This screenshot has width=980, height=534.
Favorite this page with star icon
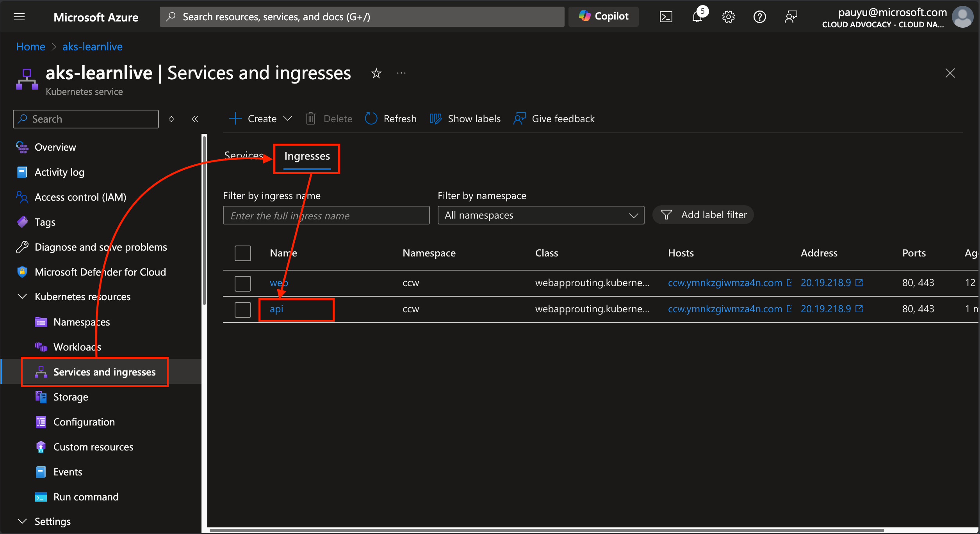[376, 73]
